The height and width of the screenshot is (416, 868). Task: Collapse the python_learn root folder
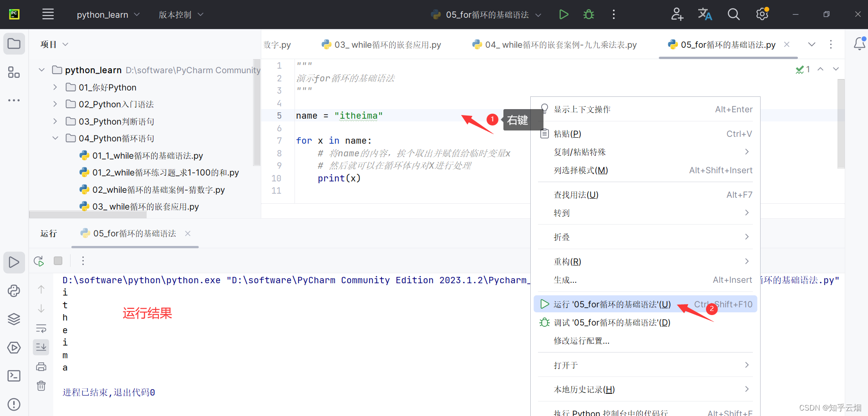click(42, 70)
